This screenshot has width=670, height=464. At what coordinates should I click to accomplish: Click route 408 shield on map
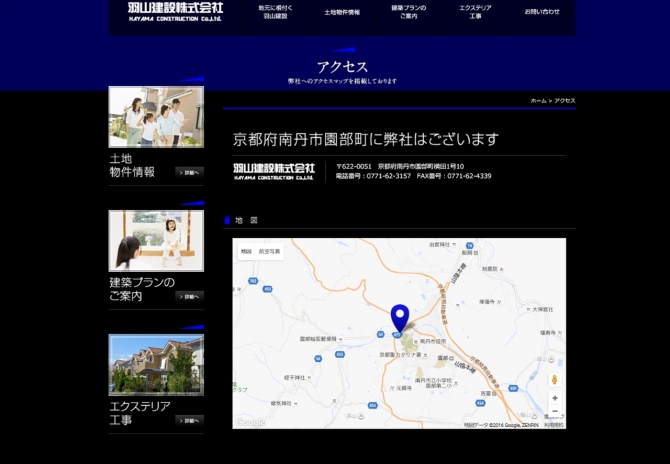point(513,388)
